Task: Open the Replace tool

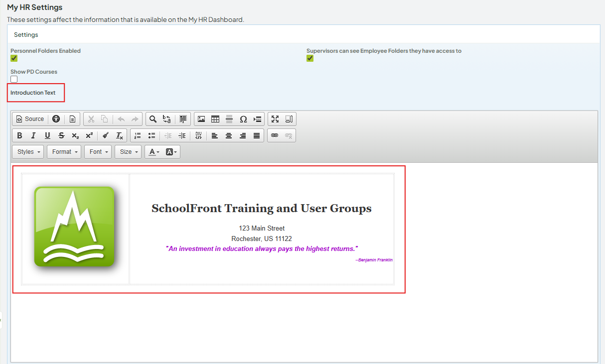Action: [x=167, y=119]
